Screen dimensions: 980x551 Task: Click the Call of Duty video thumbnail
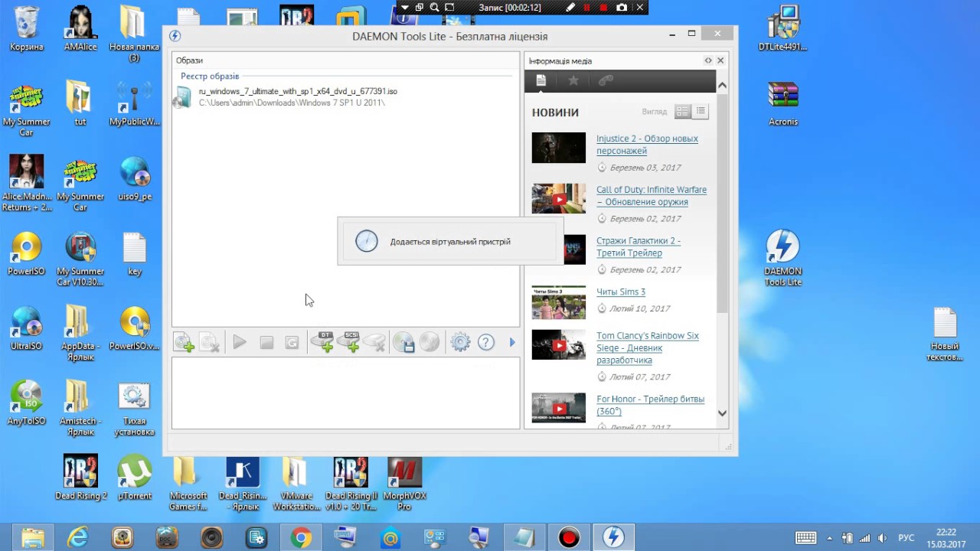pyautogui.click(x=559, y=199)
